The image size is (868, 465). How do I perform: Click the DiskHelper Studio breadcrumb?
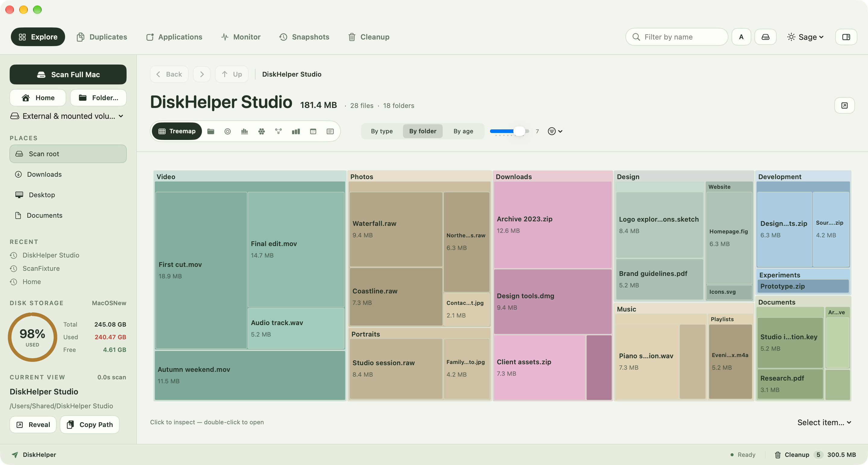[x=291, y=74]
